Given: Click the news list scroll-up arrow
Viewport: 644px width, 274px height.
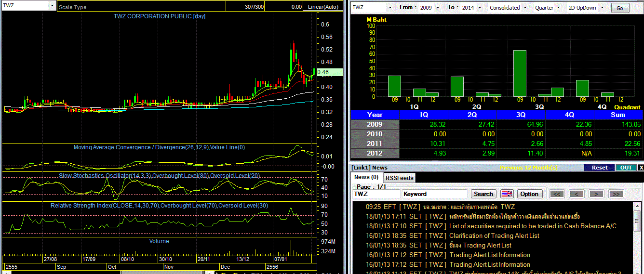Looking at the screenshot, I should tap(637, 206).
